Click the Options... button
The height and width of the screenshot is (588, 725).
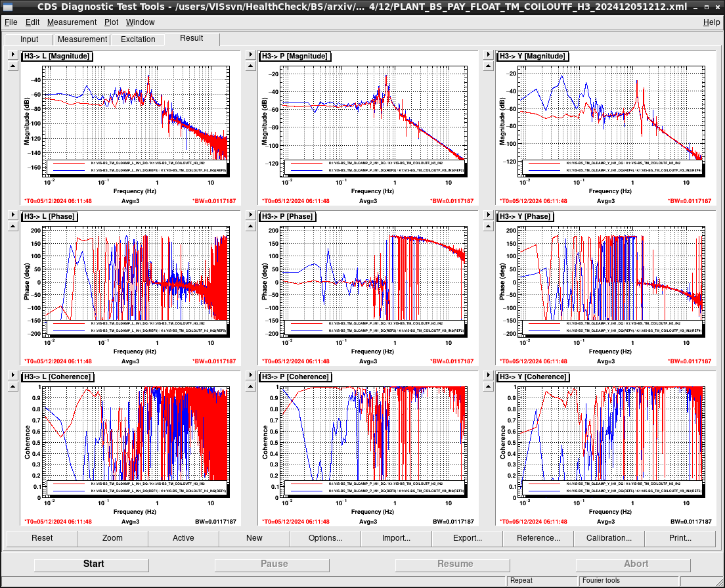point(325,538)
